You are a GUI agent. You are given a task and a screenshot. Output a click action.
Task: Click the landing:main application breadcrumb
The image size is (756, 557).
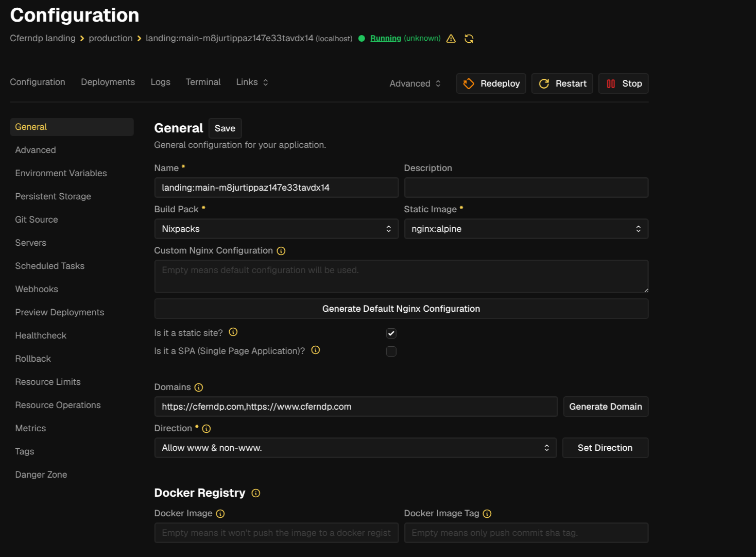pyautogui.click(x=229, y=38)
